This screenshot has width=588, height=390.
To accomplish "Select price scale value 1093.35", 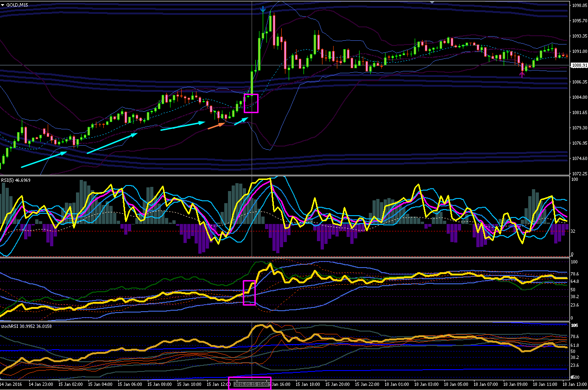I will pos(580,36).
